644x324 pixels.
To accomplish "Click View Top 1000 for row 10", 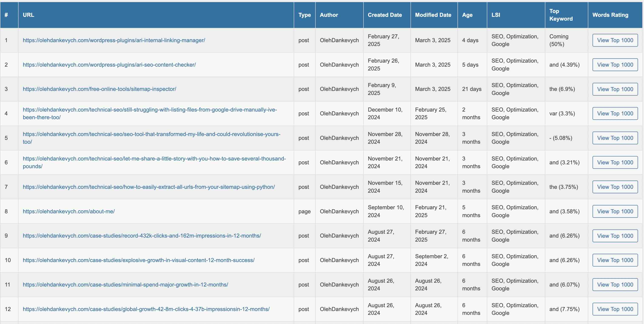I will click(615, 260).
